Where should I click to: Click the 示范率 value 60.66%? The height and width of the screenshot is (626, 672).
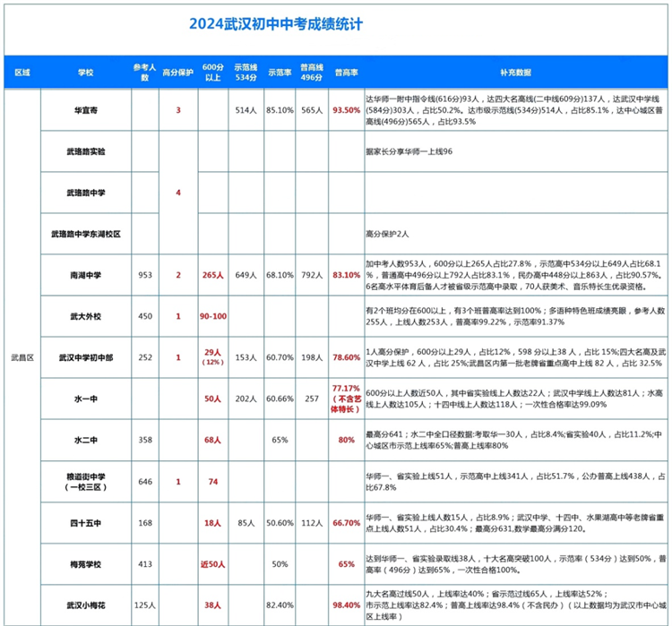pos(280,399)
